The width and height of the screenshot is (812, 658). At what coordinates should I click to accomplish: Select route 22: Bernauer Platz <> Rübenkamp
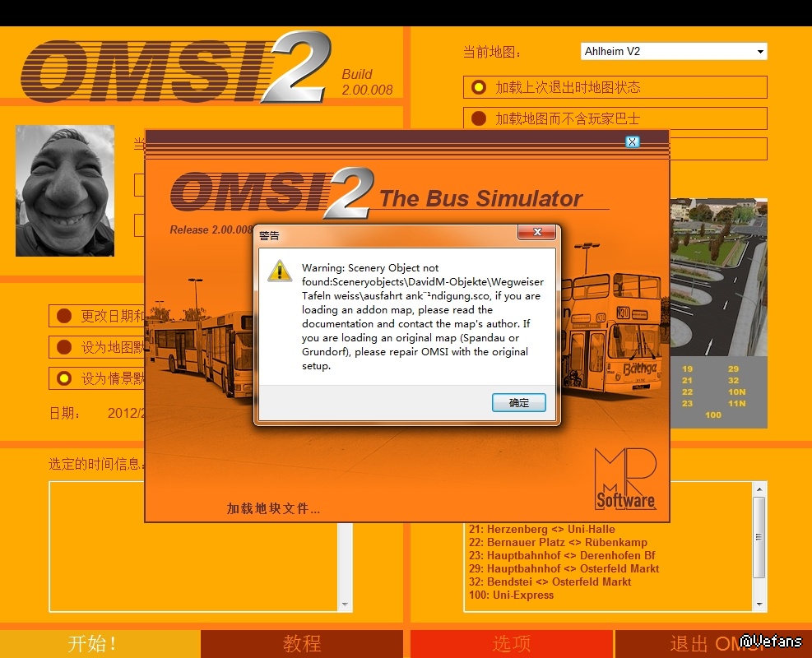coord(558,542)
